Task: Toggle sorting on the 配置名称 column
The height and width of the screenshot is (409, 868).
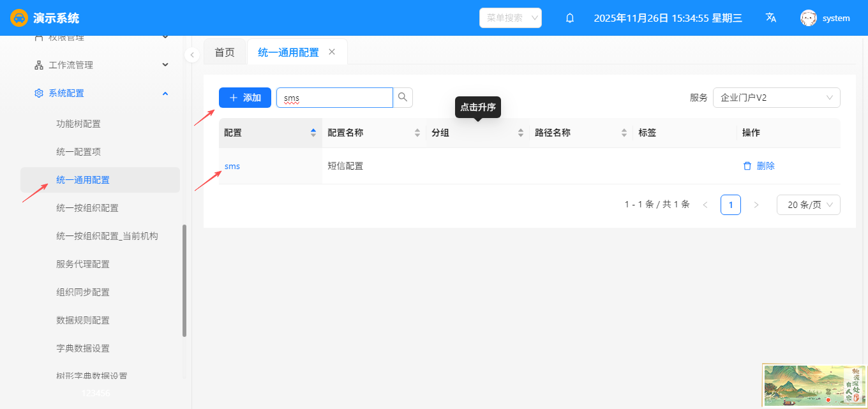Action: coord(417,133)
